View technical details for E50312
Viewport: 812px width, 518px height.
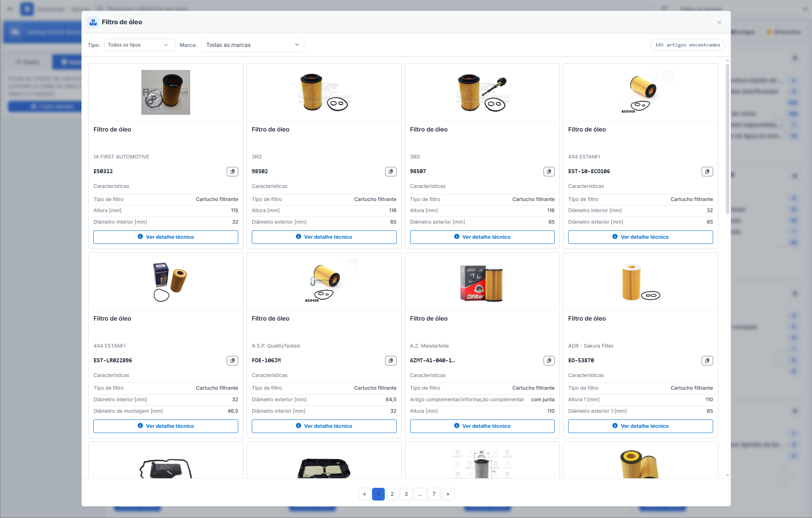pos(166,237)
